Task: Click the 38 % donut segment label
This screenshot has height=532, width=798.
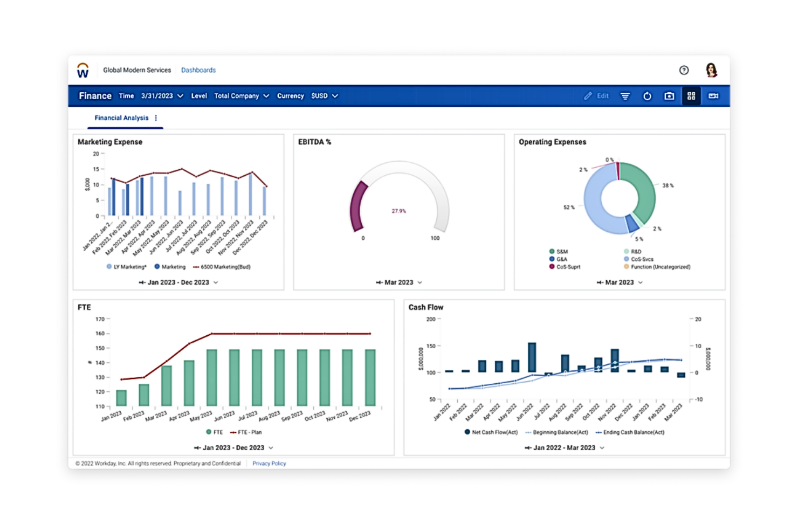Action: 668,185
